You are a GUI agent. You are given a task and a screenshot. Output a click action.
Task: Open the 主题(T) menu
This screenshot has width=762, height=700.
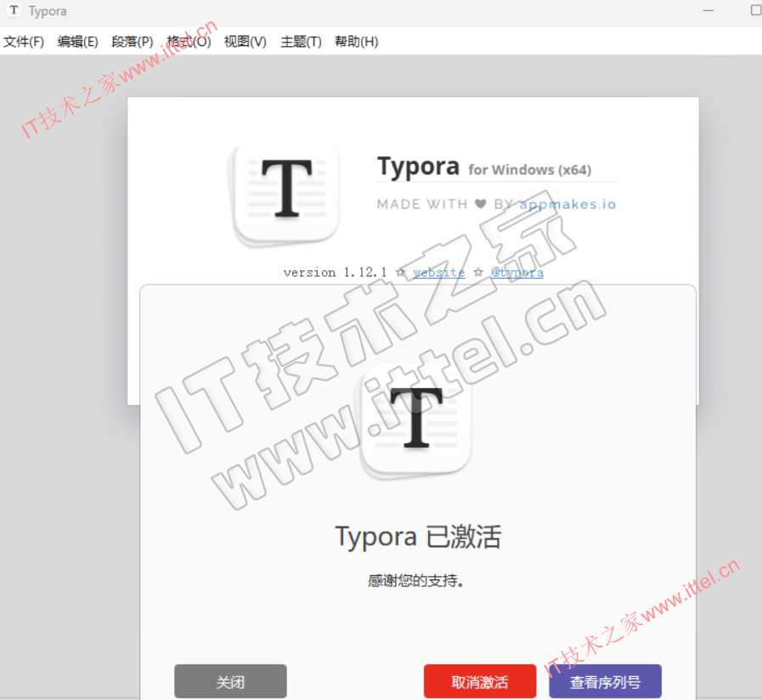click(301, 42)
